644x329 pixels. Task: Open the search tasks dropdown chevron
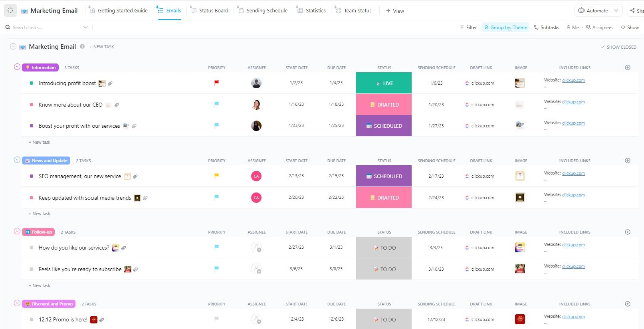click(x=85, y=27)
